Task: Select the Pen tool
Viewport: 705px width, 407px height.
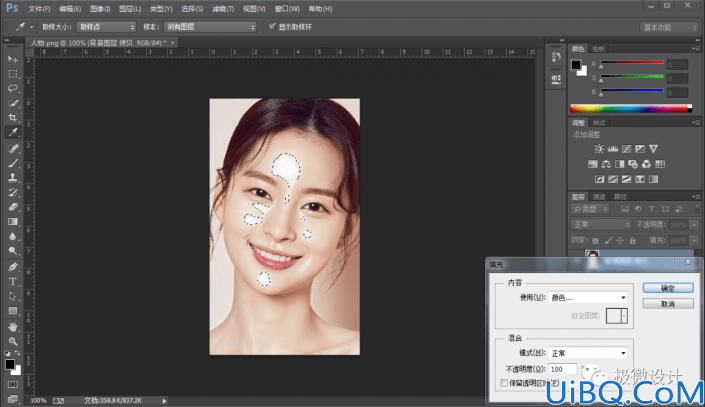Action: coord(13,267)
